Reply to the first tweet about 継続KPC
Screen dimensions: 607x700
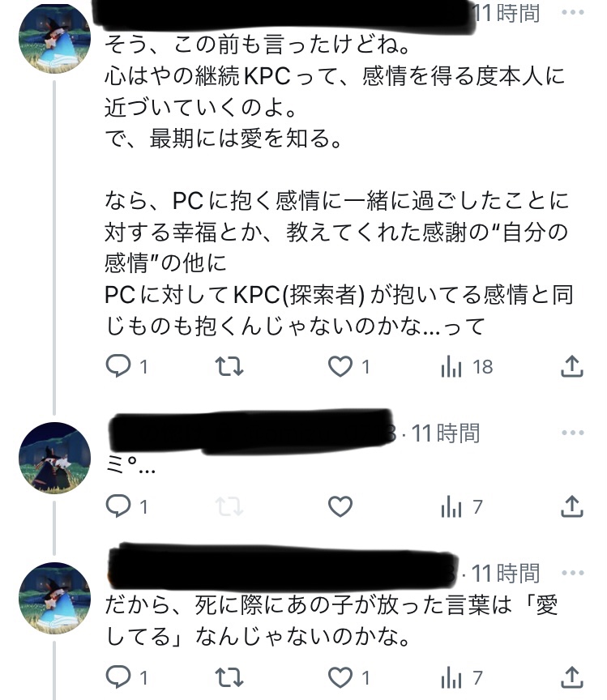(118, 367)
